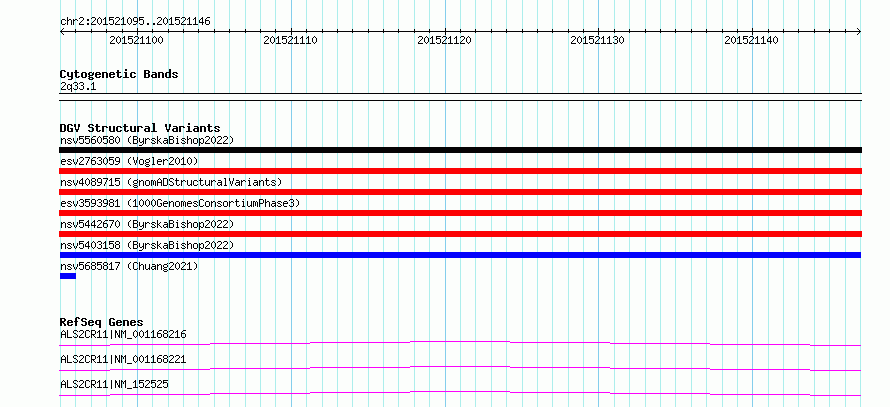Image resolution: width=890 pixels, height=407 pixels.
Task: Open variant nsv5403158 (ByrskaBishop2022) label
Action: (147, 245)
